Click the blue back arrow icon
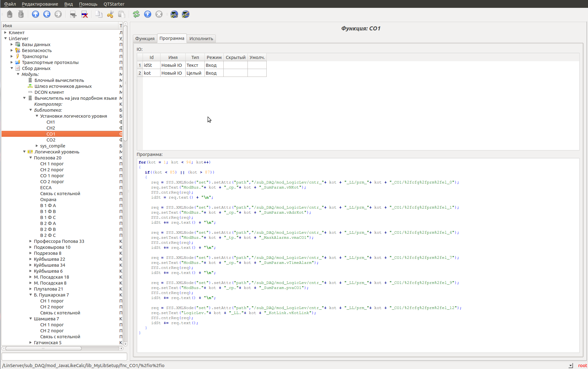This screenshot has height=369, width=588. coord(47,14)
